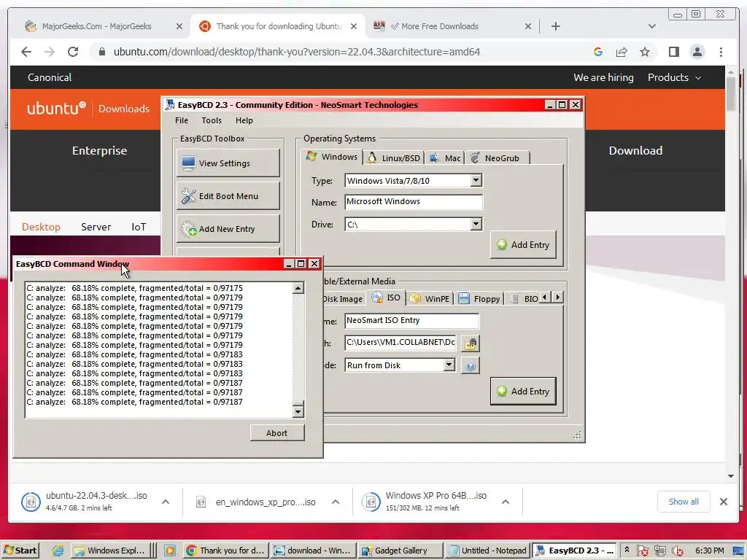Viewport: 747px width, 560px height.
Task: Expand the Type dropdown Windows Vista/7/8/10
Action: click(476, 181)
